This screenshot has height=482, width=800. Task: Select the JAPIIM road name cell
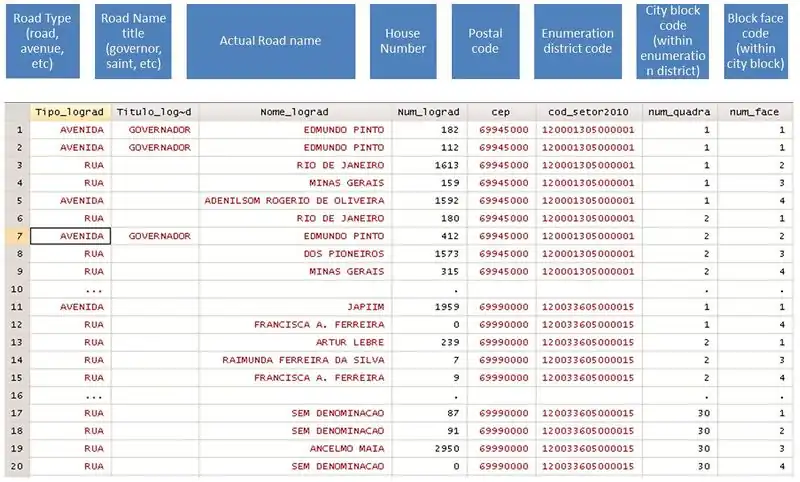click(x=364, y=307)
